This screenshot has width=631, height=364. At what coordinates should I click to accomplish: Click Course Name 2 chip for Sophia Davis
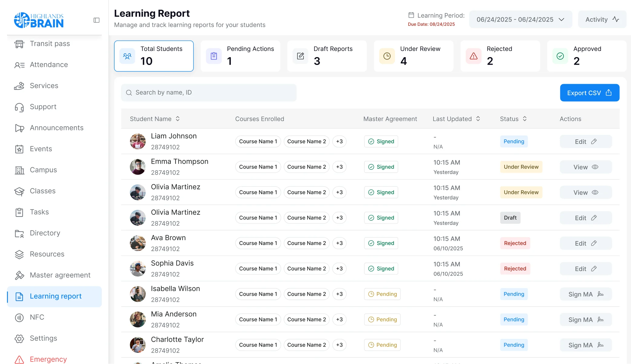pos(307,269)
